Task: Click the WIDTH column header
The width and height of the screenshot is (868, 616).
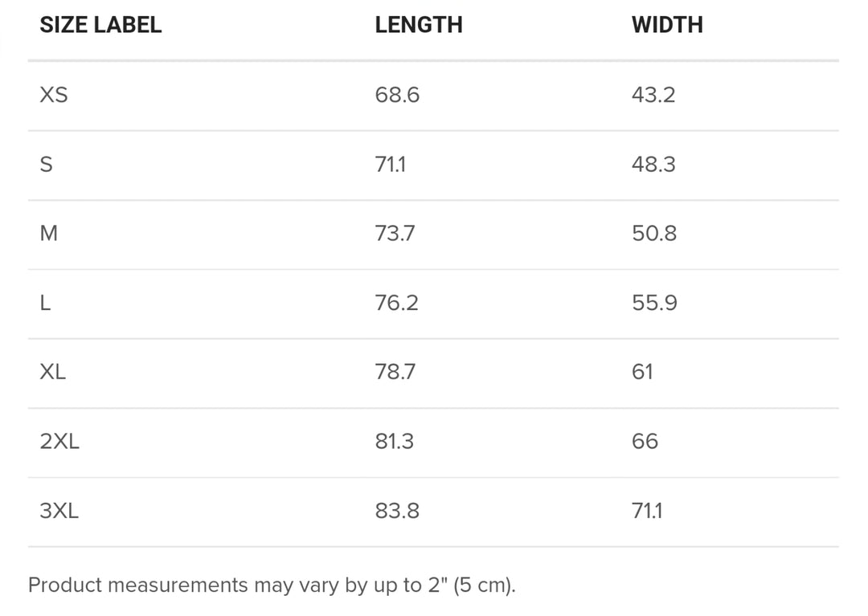Action: click(x=667, y=25)
